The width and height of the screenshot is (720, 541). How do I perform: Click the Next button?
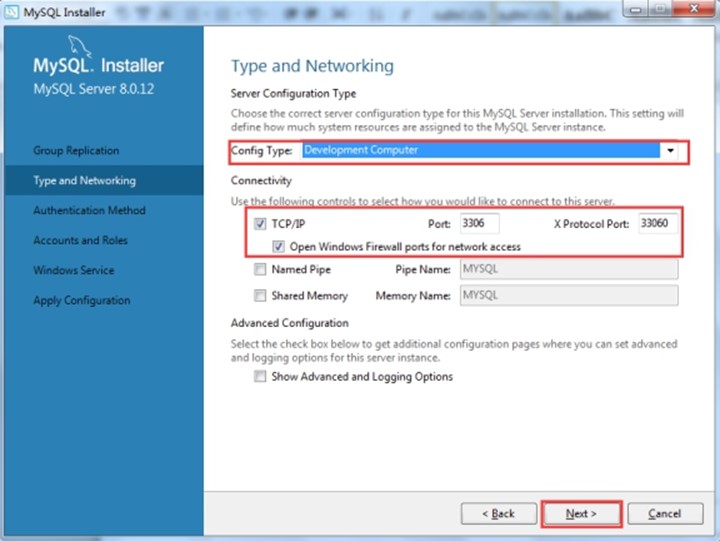click(x=581, y=513)
